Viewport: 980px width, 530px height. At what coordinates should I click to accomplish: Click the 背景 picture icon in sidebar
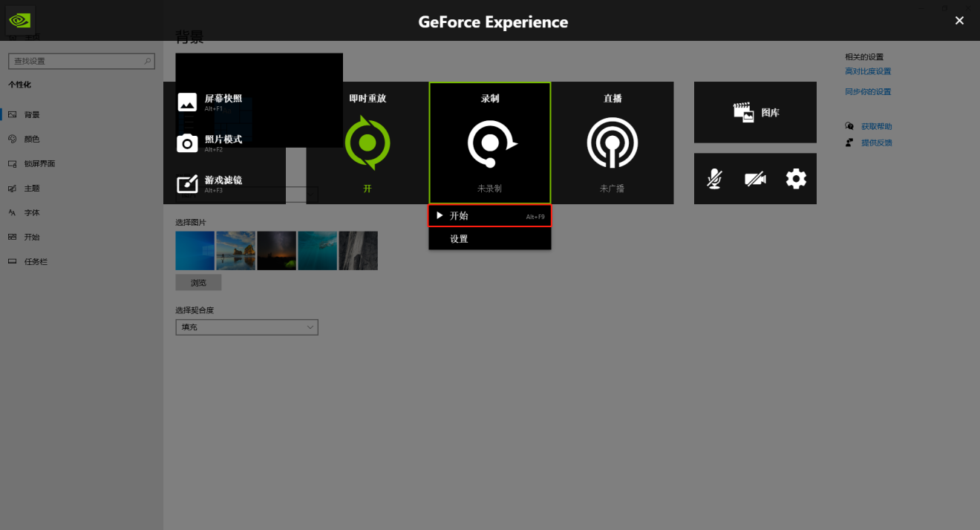(x=12, y=114)
